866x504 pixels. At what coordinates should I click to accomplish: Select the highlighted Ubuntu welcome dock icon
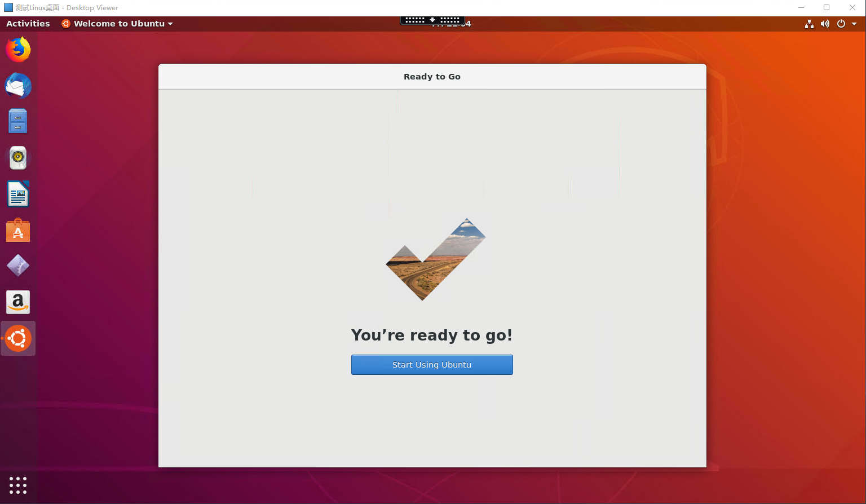click(17, 338)
